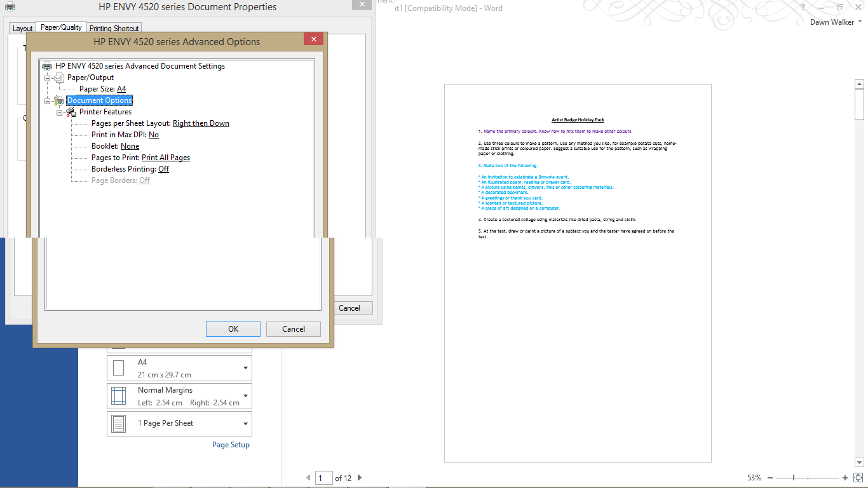This screenshot has width=868, height=488.
Task: Switch to the Printing Shortcut tab
Action: [x=114, y=29]
